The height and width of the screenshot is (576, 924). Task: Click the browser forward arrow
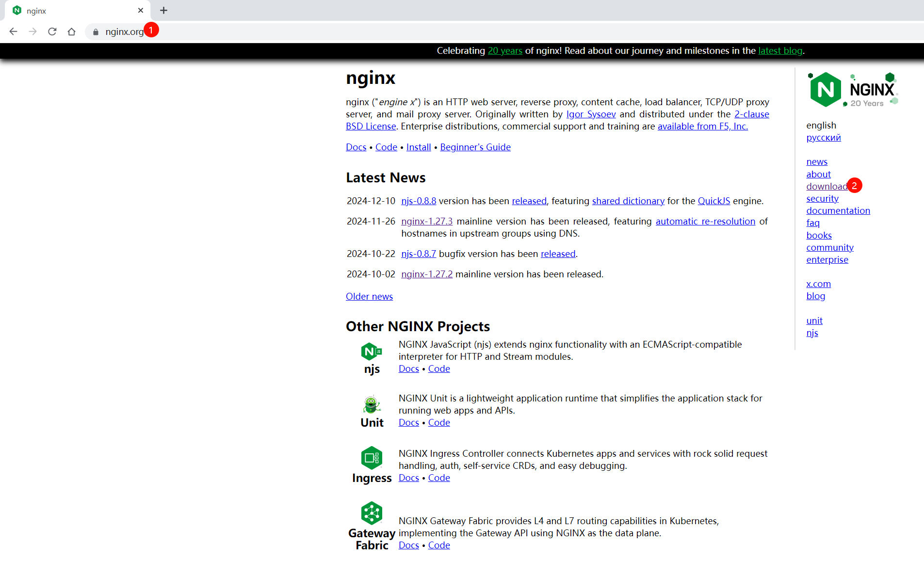coord(32,32)
